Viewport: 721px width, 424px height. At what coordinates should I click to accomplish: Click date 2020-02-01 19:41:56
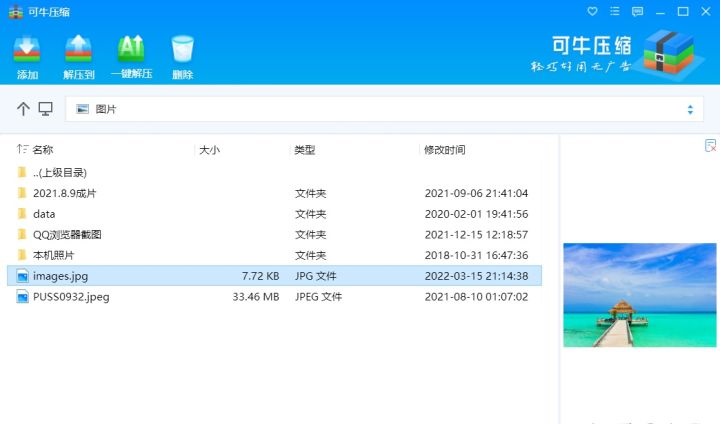[476, 214]
